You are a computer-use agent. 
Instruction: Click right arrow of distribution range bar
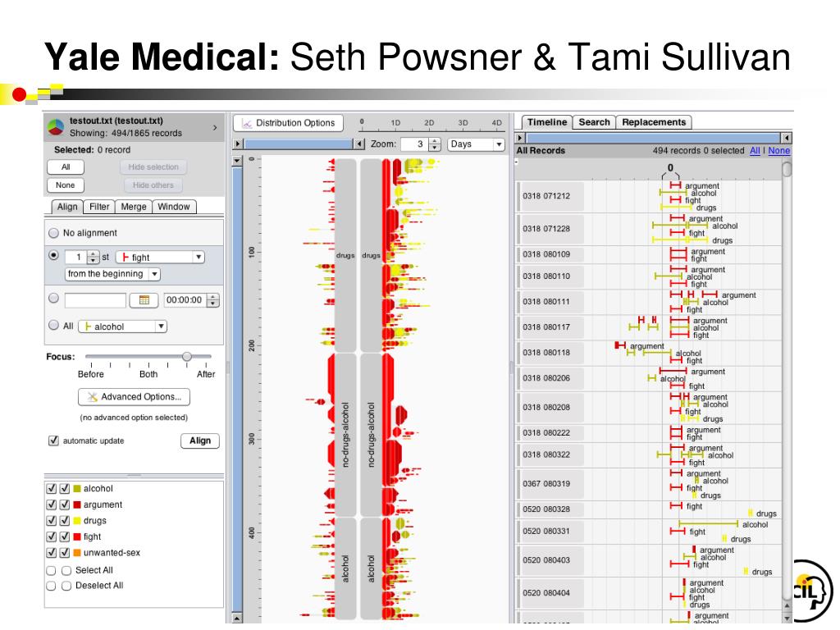360,144
